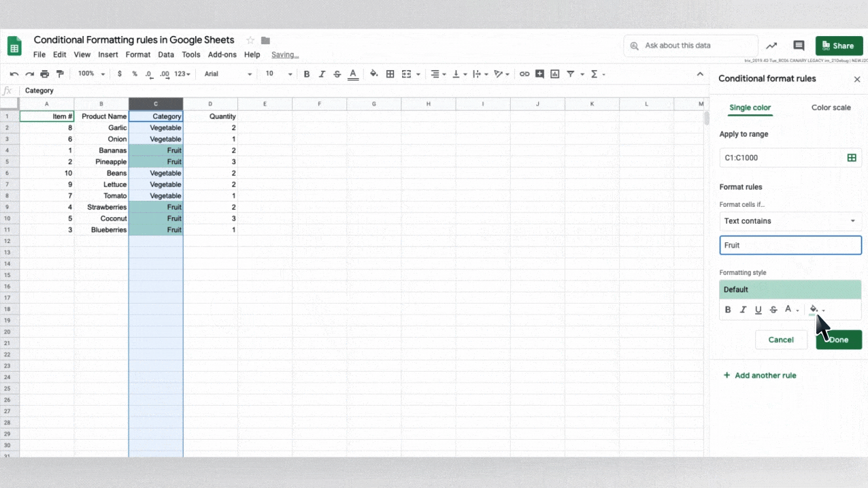The image size is (868, 488).
Task: Open the Insert menu
Action: click(x=107, y=54)
